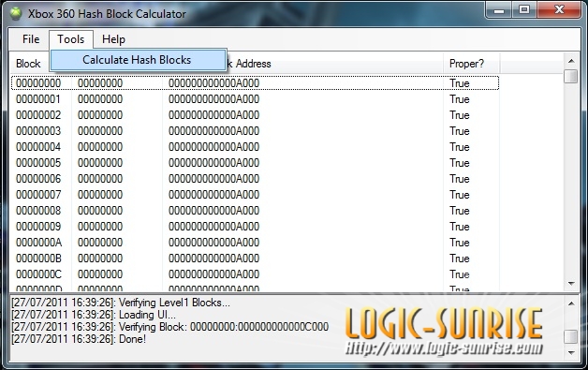Click the list's scroll down arrow
The height and width of the screenshot is (370, 588).
(x=571, y=284)
